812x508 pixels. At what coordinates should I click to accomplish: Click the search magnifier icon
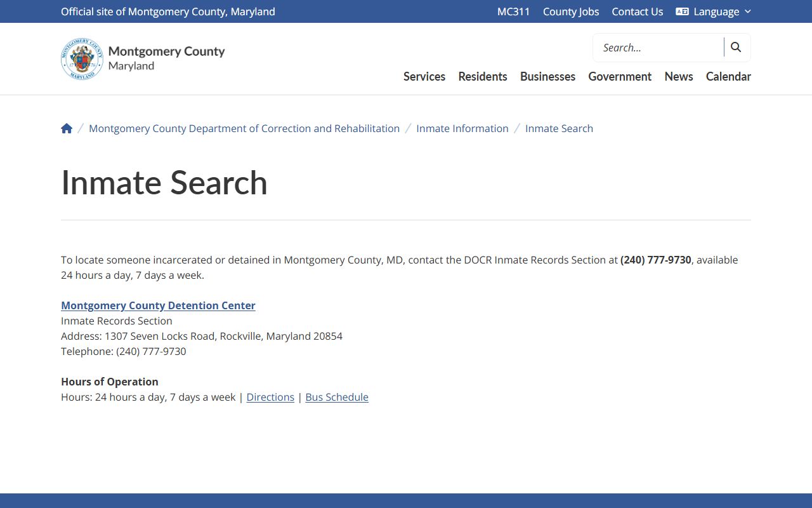pyautogui.click(x=736, y=47)
